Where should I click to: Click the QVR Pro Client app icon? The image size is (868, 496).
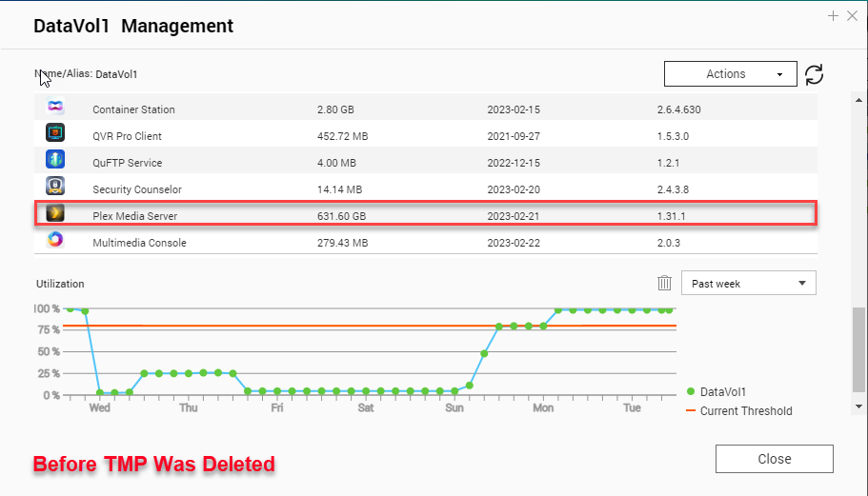point(55,132)
